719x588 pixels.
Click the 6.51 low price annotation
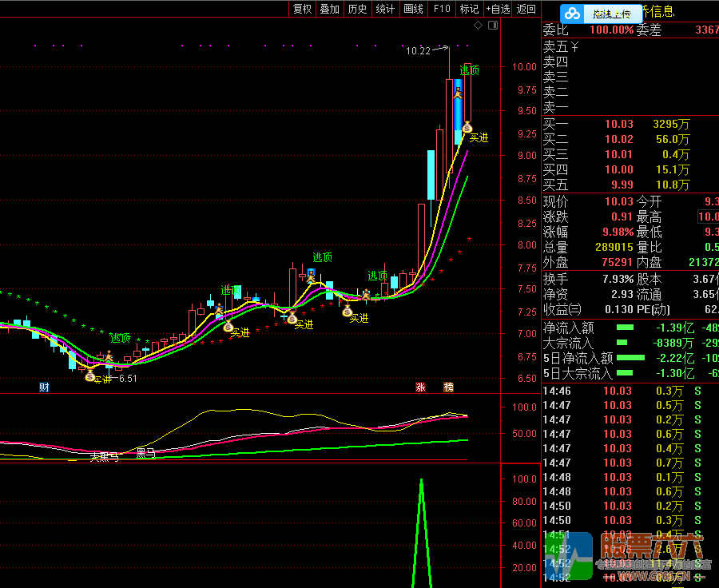(128, 379)
